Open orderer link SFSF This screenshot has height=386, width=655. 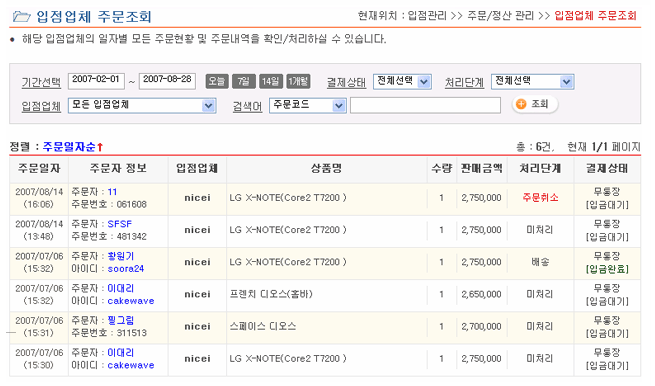[119, 224]
